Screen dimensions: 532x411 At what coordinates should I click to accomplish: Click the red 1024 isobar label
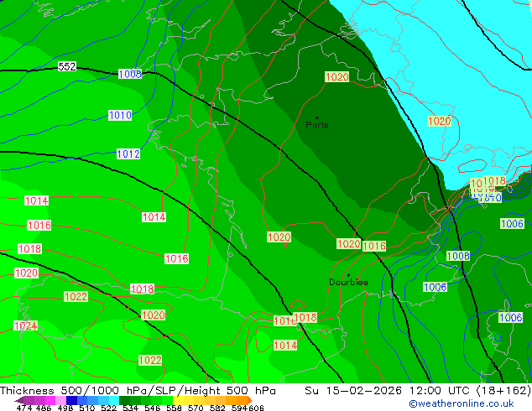coord(25,326)
